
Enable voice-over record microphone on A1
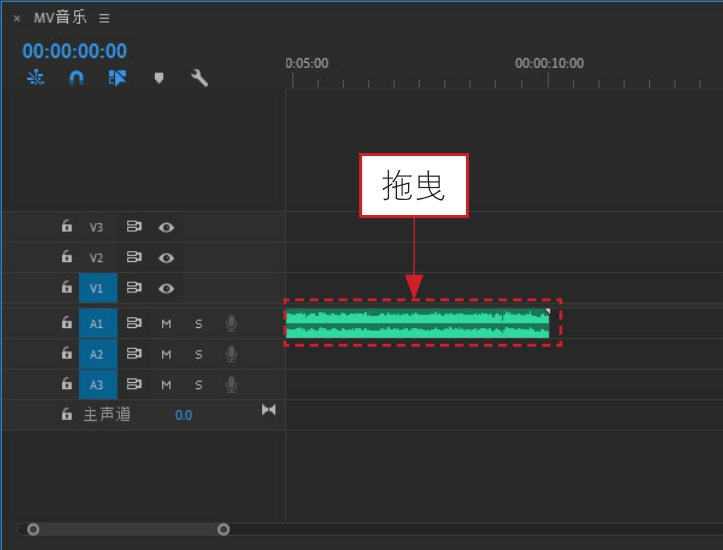(231, 324)
